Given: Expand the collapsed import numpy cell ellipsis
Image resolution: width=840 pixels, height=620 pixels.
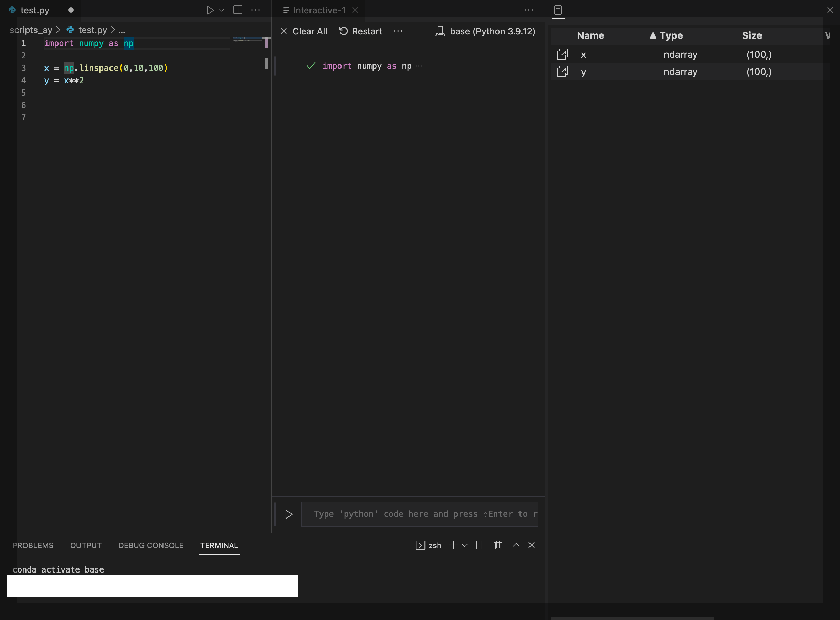Looking at the screenshot, I should pyautogui.click(x=419, y=66).
